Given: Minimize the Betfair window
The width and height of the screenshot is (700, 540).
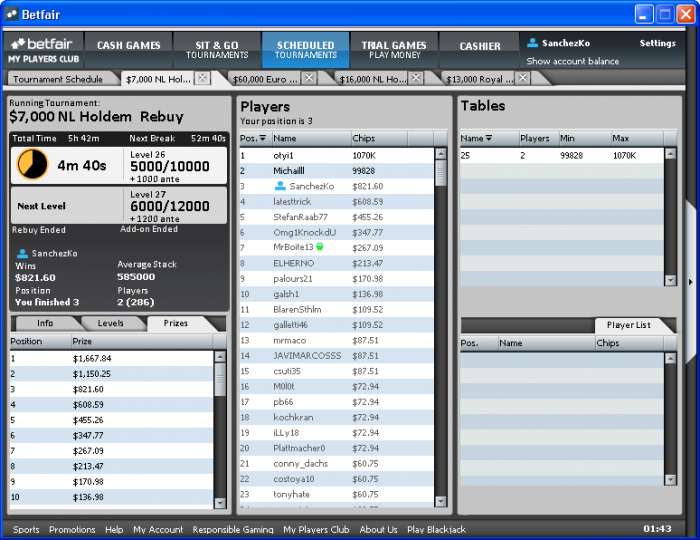Looking at the screenshot, I should [643, 14].
